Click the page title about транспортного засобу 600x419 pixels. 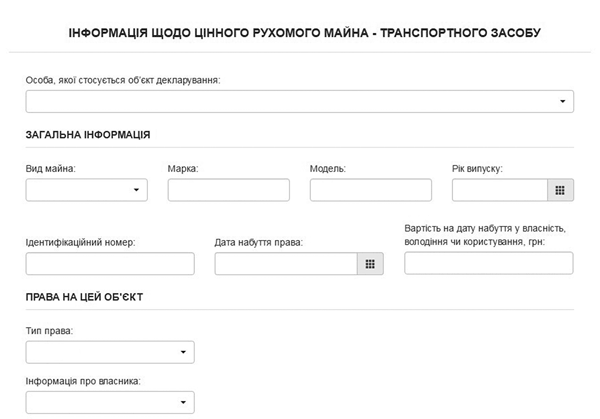click(x=304, y=33)
